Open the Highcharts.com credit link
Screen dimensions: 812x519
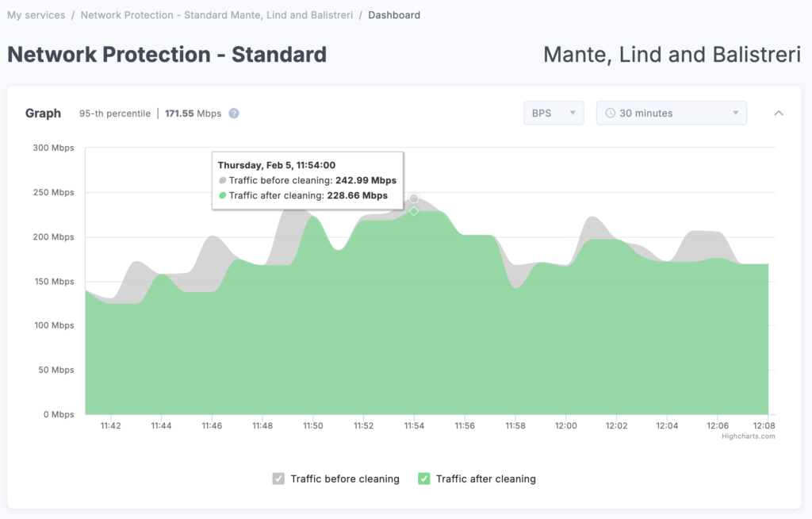[x=748, y=436]
